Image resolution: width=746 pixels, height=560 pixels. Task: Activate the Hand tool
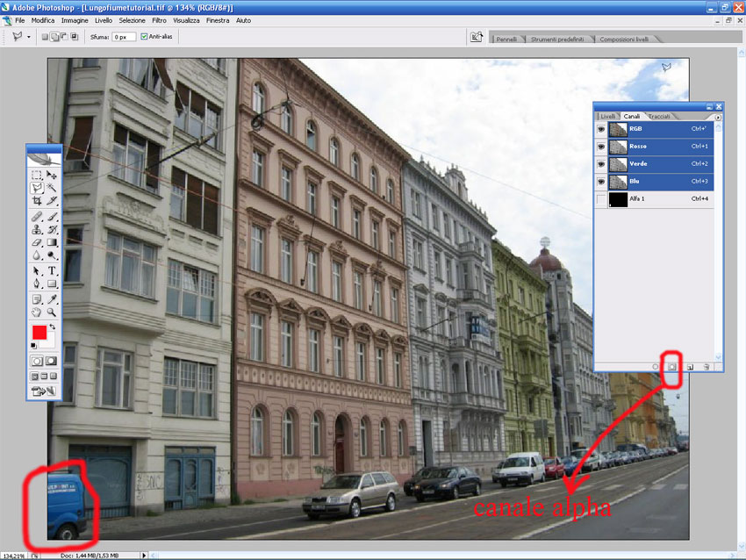point(37,312)
